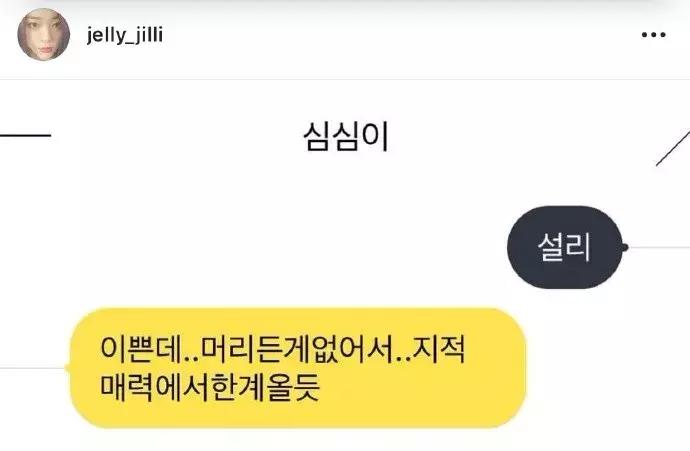Viewport: 690px width, 451px height.
Task: Open the jelly_jilli profile avatar photo
Action: [x=44, y=34]
